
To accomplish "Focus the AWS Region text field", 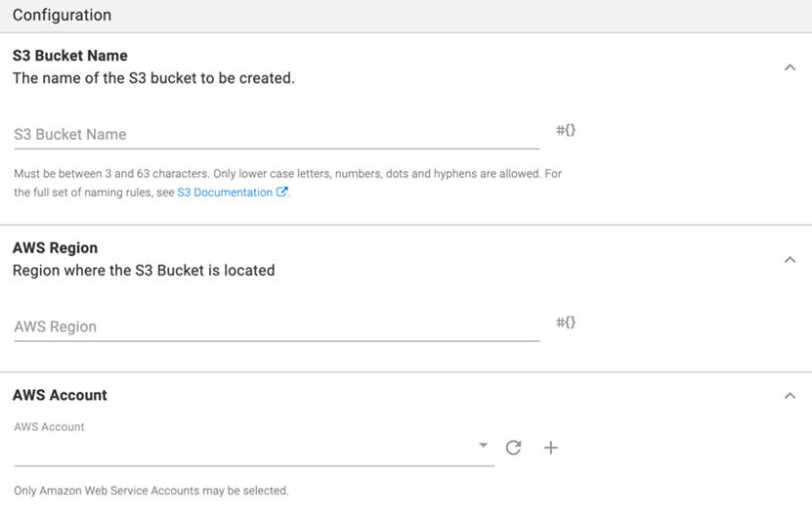I will tap(277, 327).
